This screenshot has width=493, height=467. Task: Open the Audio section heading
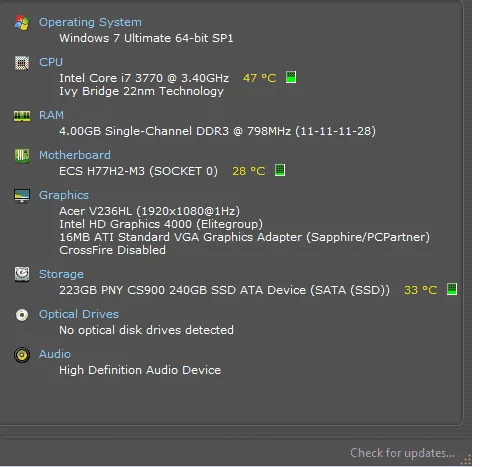click(55, 354)
